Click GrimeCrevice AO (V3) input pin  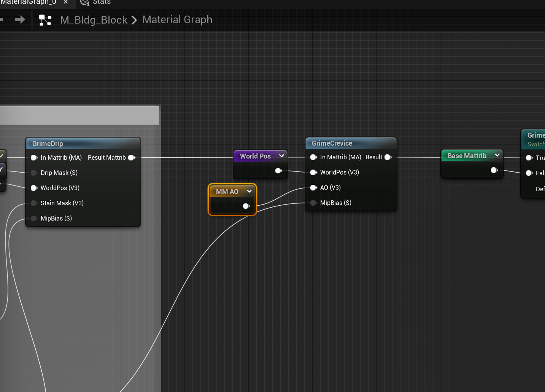pos(313,187)
